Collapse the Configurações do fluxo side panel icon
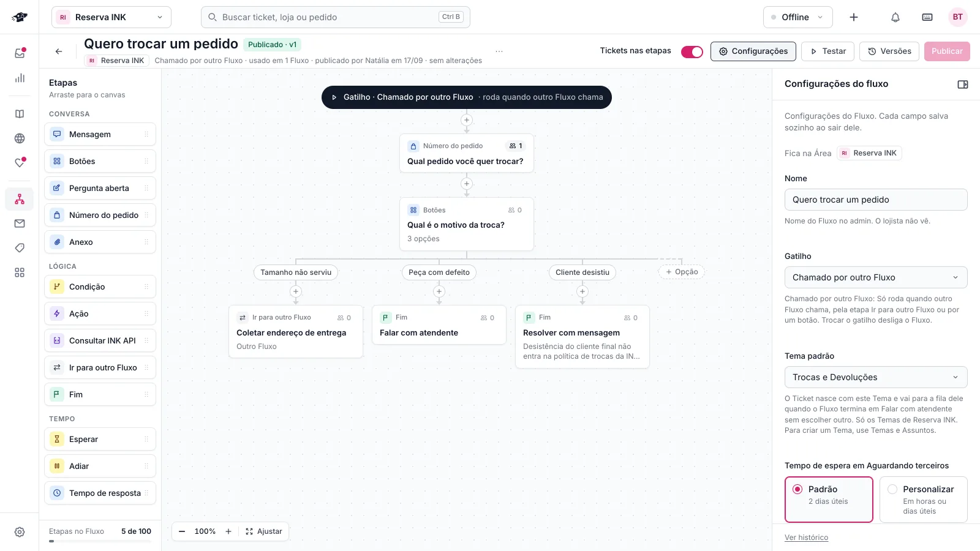Image resolution: width=980 pixels, height=551 pixels. 963,84
